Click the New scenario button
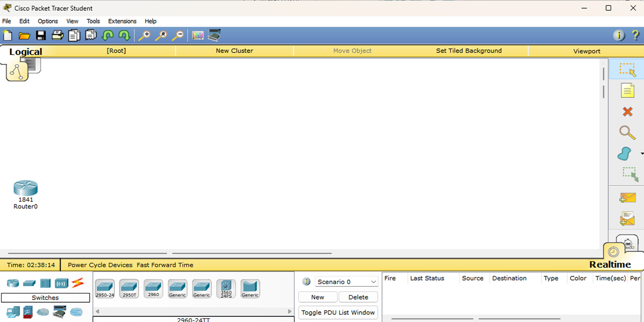The height and width of the screenshot is (322, 644). pyautogui.click(x=318, y=297)
